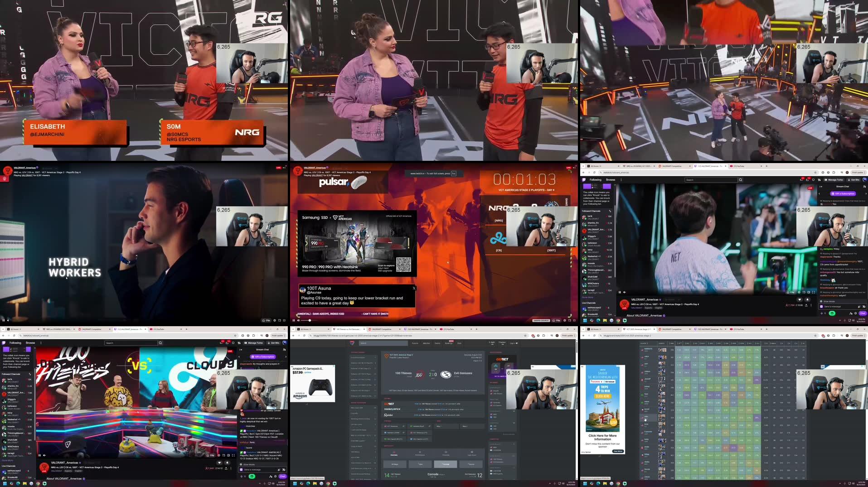Click Clip in Hybrid Workers fullscreen video

[267, 320]
